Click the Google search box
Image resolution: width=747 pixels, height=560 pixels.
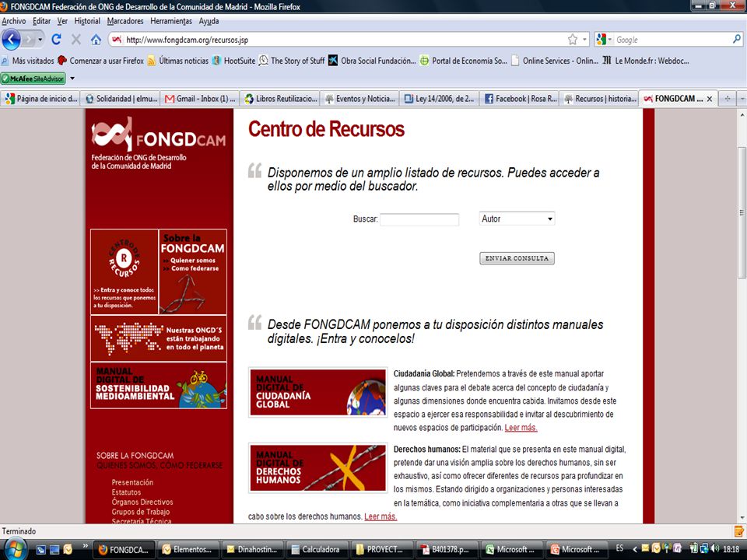[x=672, y=40]
